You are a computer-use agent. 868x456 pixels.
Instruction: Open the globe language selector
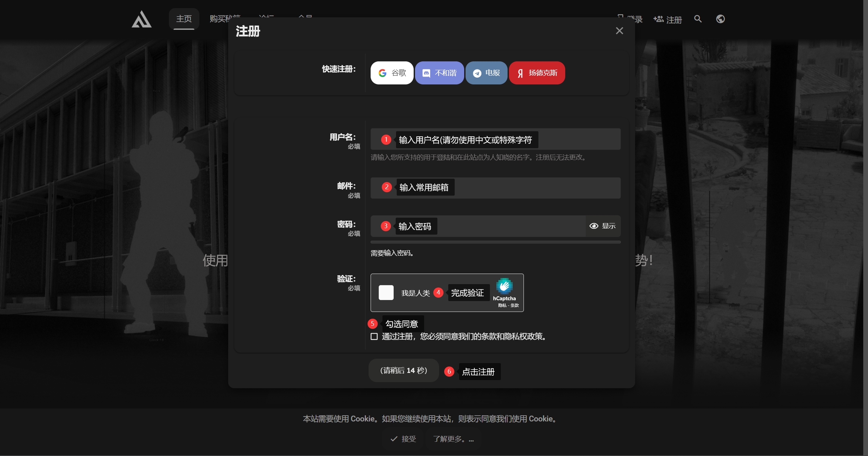point(720,19)
